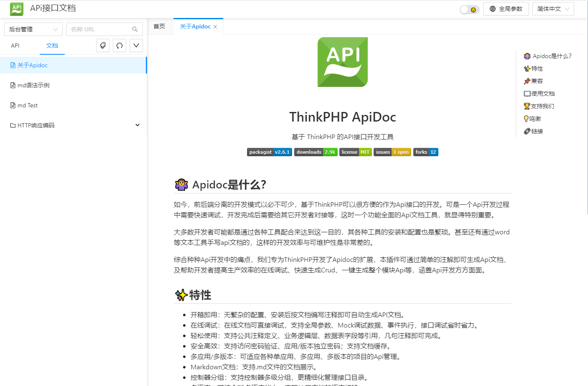Click the search magnifier icon
The image size is (588, 386).
point(135,29)
